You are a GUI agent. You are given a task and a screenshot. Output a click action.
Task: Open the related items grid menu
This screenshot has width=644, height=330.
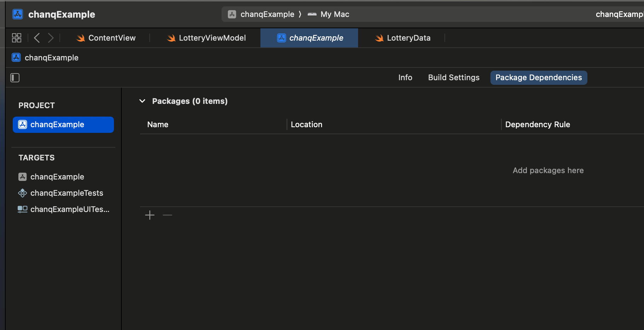[x=17, y=38]
